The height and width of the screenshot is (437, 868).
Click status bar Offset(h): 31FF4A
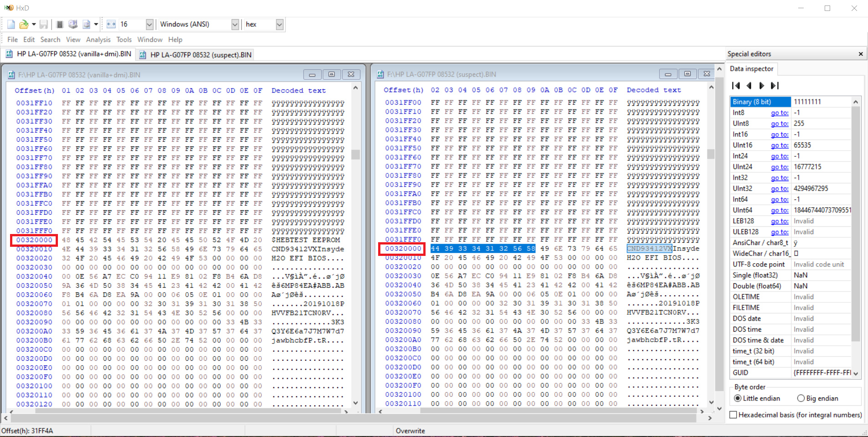pyautogui.click(x=27, y=431)
